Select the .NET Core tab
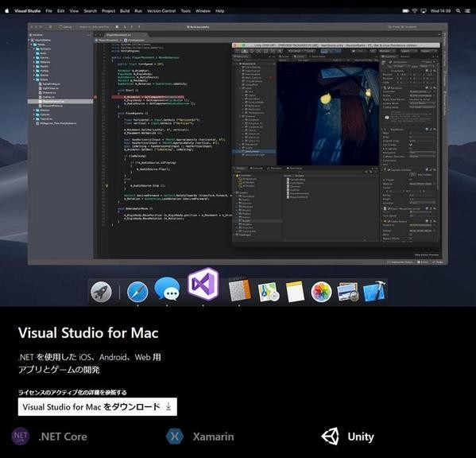 pos(49,437)
